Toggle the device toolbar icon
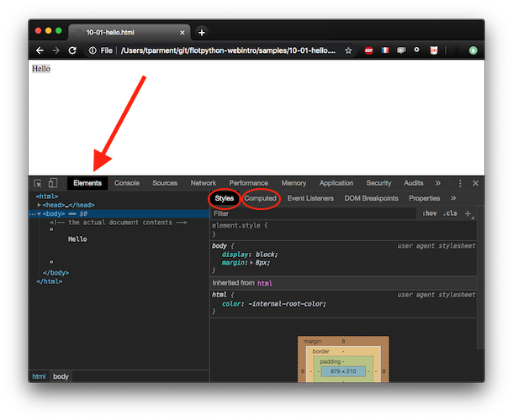Screen dimensions: 513x420 click(52, 183)
